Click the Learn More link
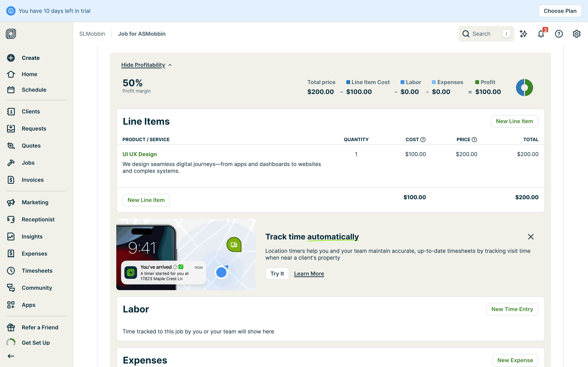Screen dimensions: 588x367 point(309,274)
